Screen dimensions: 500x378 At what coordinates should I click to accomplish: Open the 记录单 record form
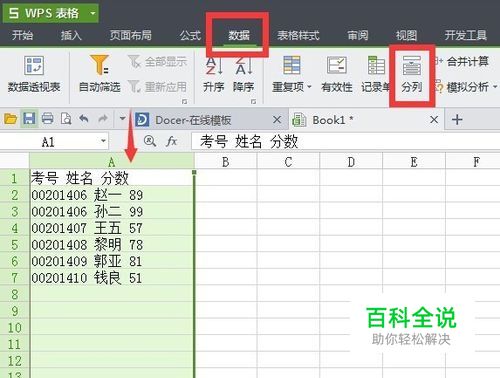(376, 74)
